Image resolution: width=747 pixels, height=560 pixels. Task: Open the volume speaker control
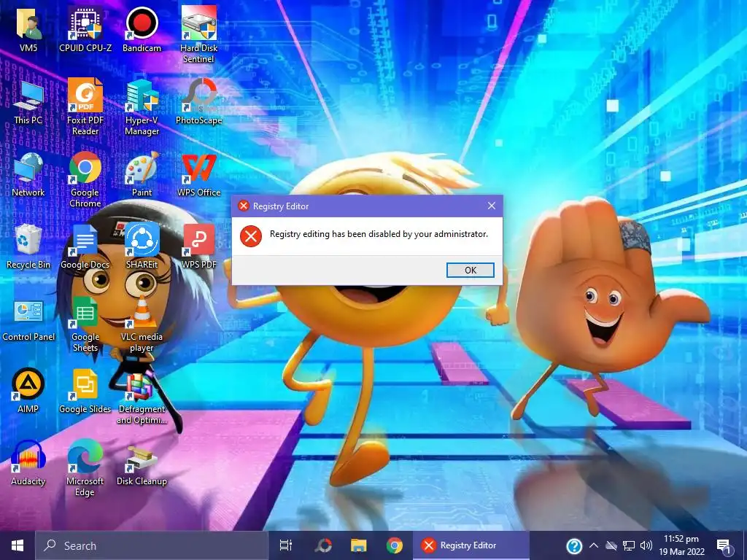click(646, 545)
